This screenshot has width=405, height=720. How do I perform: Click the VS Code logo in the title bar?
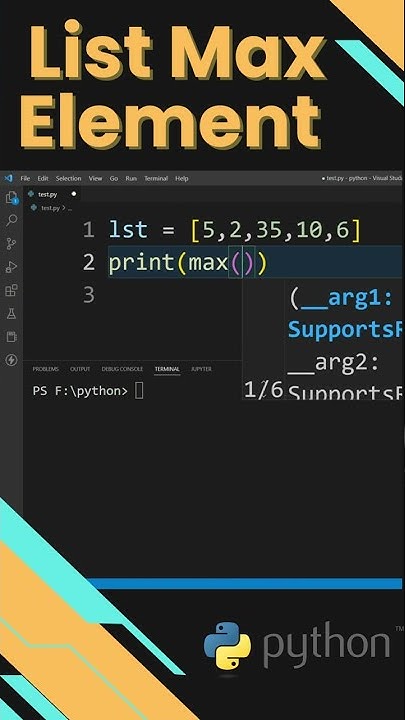pyautogui.click(x=7, y=178)
